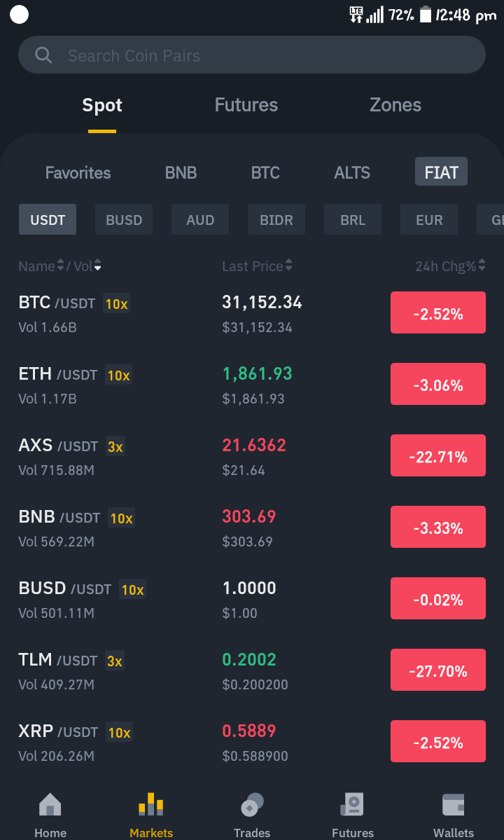Open the Favorites category
Image resolution: width=504 pixels, height=840 pixels.
78,172
